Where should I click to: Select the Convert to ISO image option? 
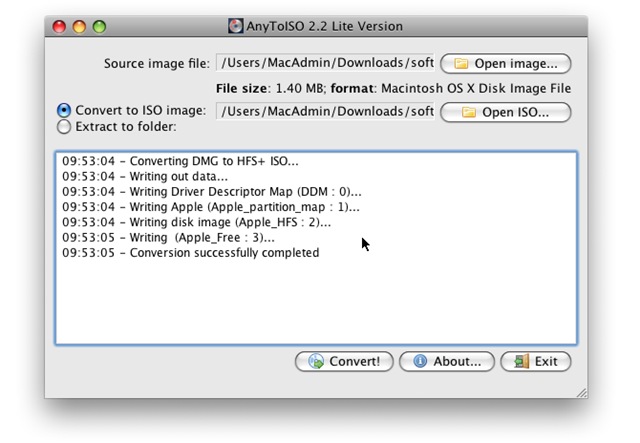(64, 110)
